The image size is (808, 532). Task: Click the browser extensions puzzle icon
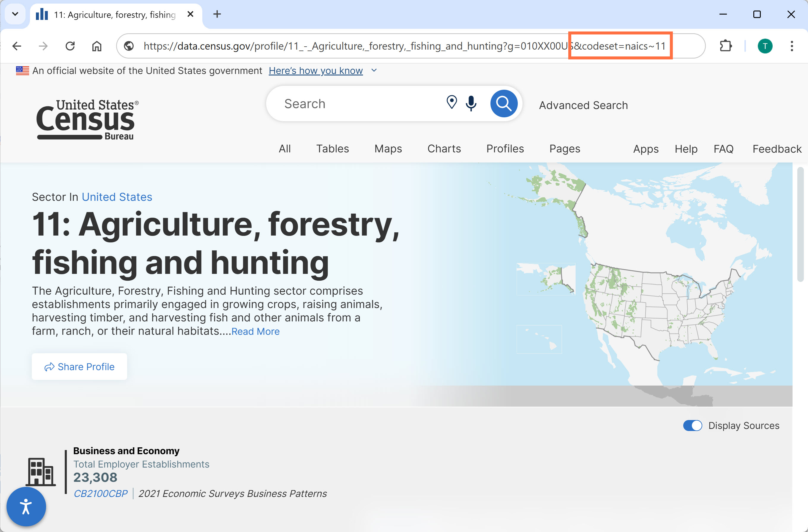[725, 46]
